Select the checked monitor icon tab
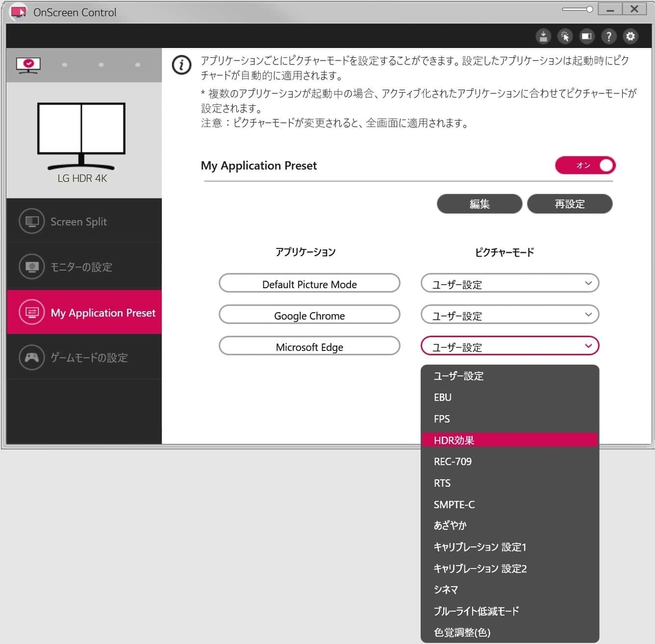 click(28, 65)
